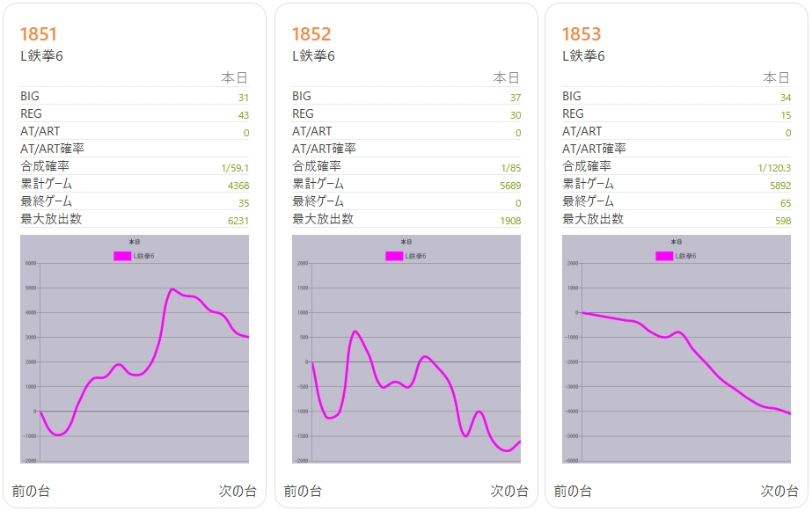Toggle the magenta legend swatch in 1852's chart
This screenshot has height=511, width=812.
pos(393,256)
